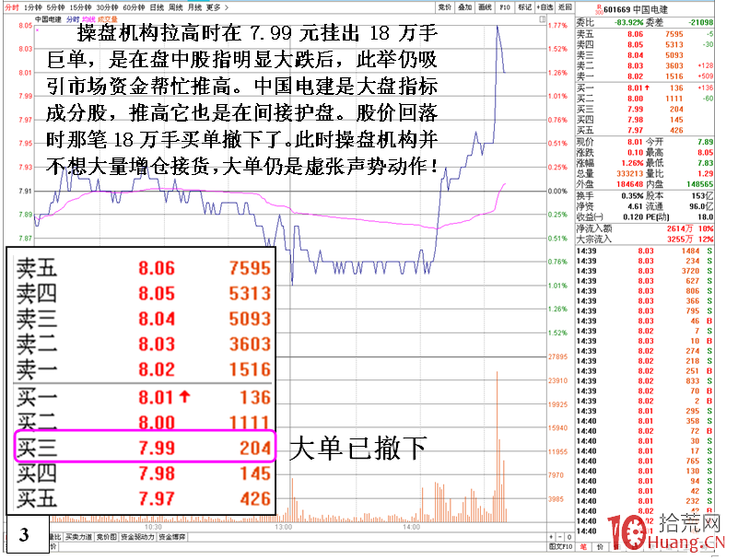Open the 资金博弈 indicator tab
Screen dimensions: 738x560
click(x=171, y=537)
